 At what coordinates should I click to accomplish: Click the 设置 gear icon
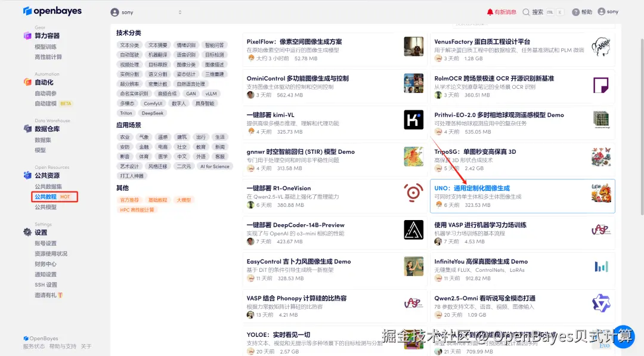(x=27, y=232)
